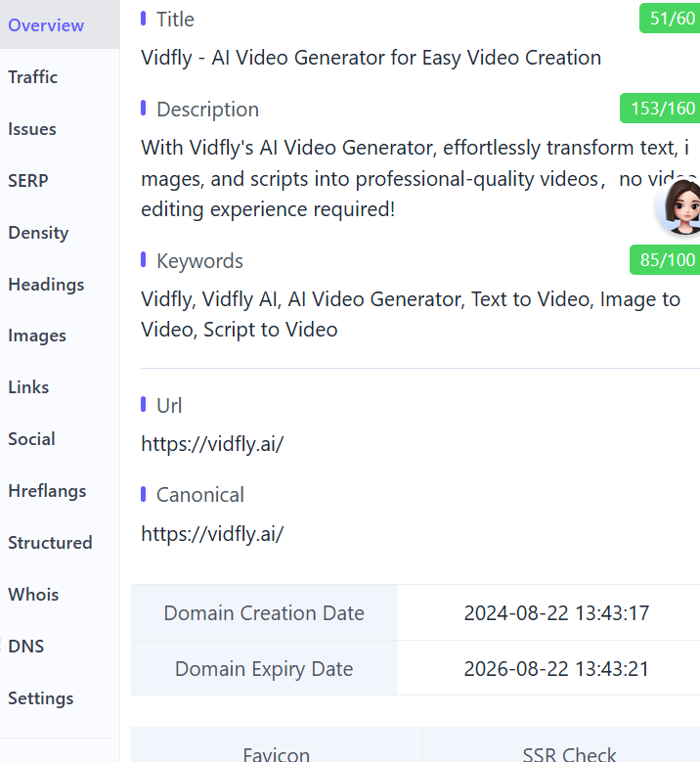Click the 153/160 description length badge
The image size is (700, 762).
[x=660, y=109]
